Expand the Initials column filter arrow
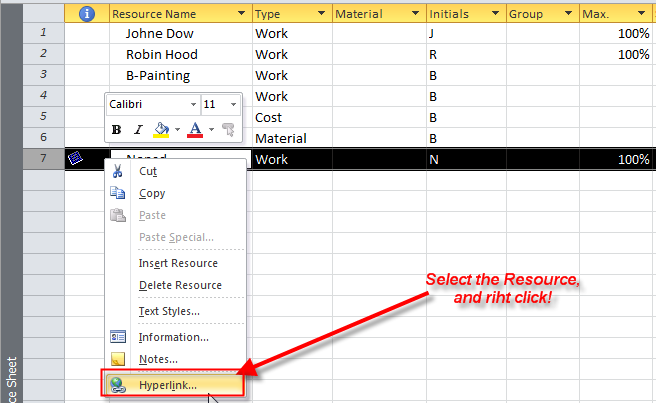This screenshot has width=656, height=403. coord(496,15)
